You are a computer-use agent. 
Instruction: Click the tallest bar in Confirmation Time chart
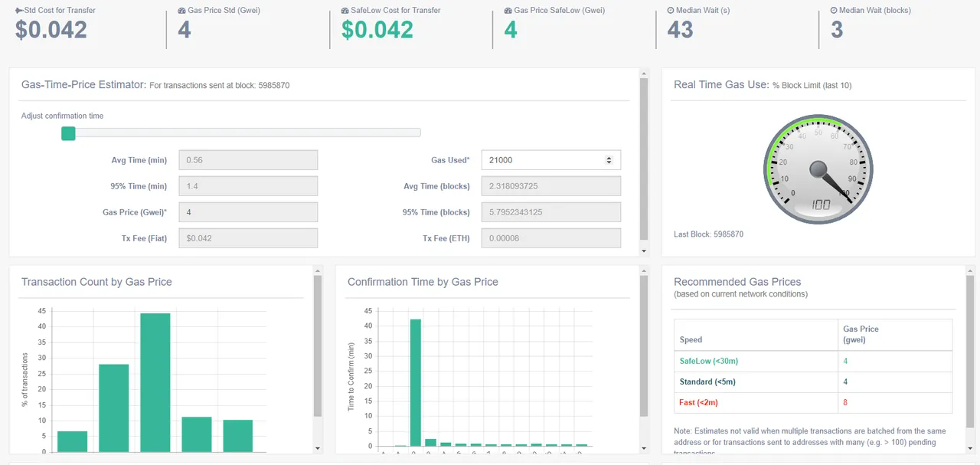(416, 382)
